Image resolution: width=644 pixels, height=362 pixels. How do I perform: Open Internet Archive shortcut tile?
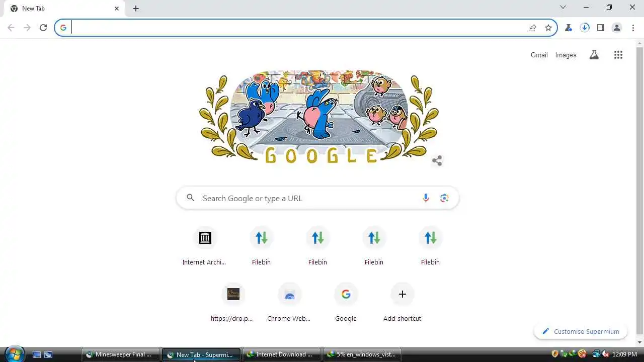pyautogui.click(x=205, y=246)
